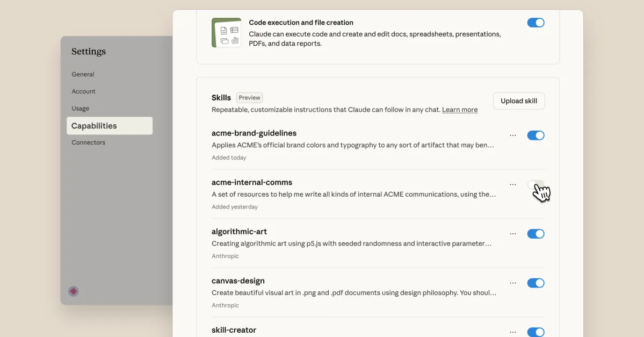The width and height of the screenshot is (644, 337).
Task: Switch off the canvas-design skill
Action: pos(536,283)
